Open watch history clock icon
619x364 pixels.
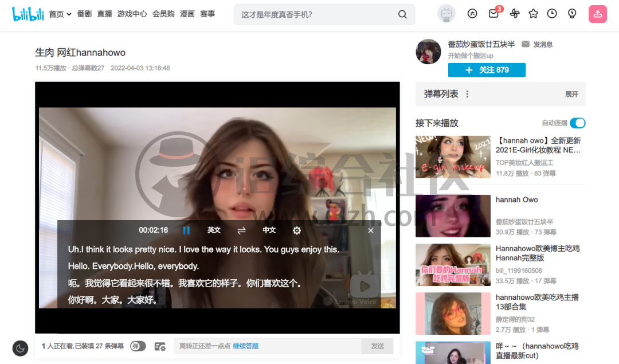(x=552, y=14)
